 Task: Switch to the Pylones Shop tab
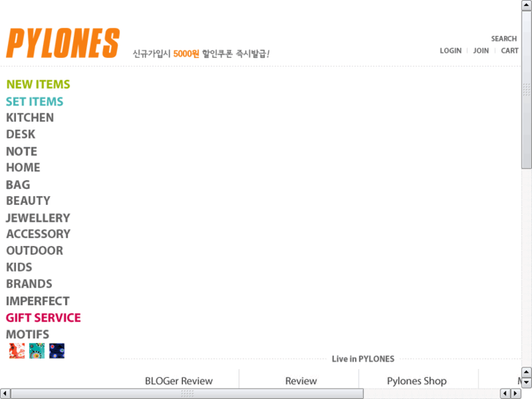click(x=416, y=381)
